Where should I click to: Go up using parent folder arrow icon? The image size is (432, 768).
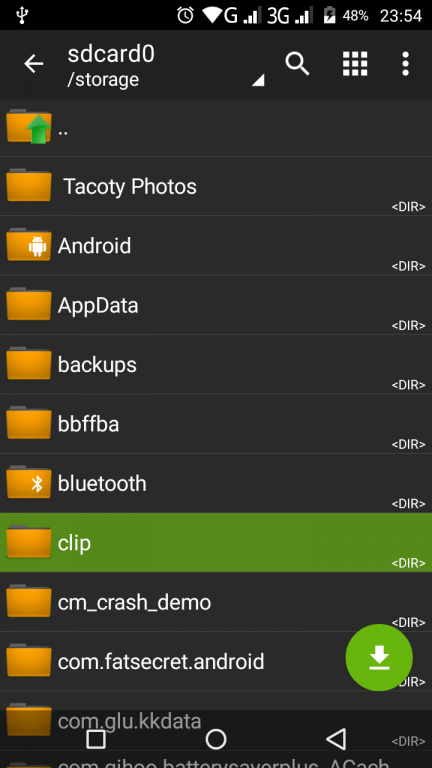tap(29, 127)
